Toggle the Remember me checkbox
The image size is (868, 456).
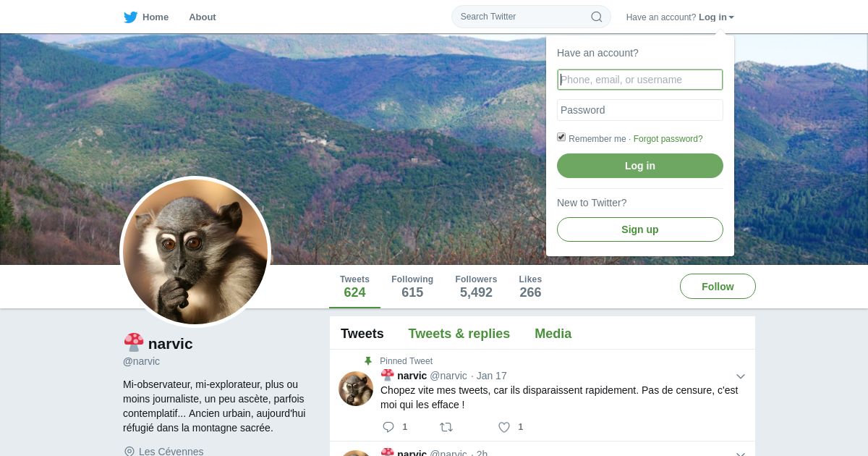[x=561, y=138]
